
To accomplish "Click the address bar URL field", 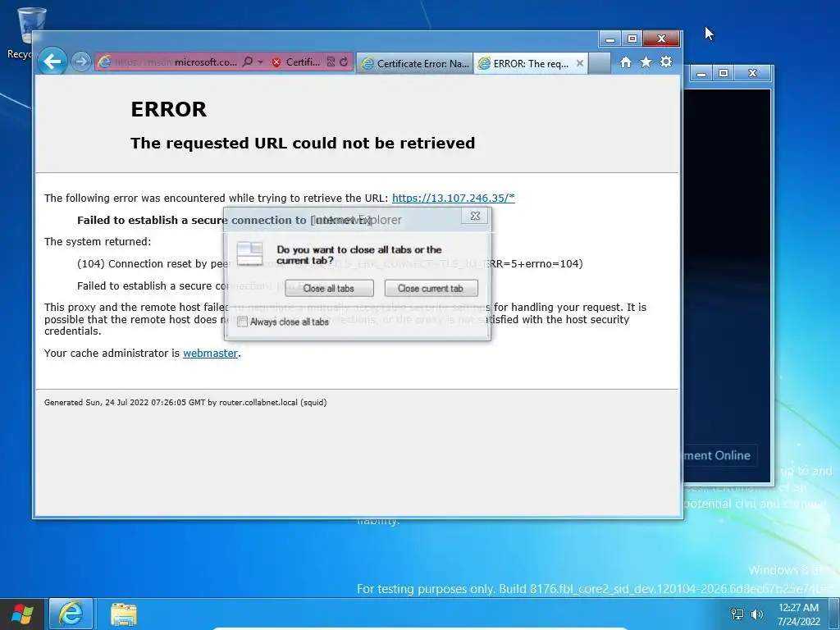I will (x=176, y=62).
